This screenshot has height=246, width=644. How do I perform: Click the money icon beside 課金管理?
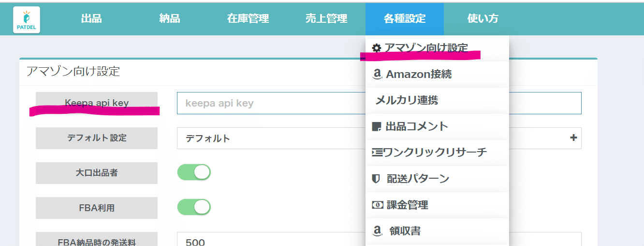pyautogui.click(x=377, y=205)
